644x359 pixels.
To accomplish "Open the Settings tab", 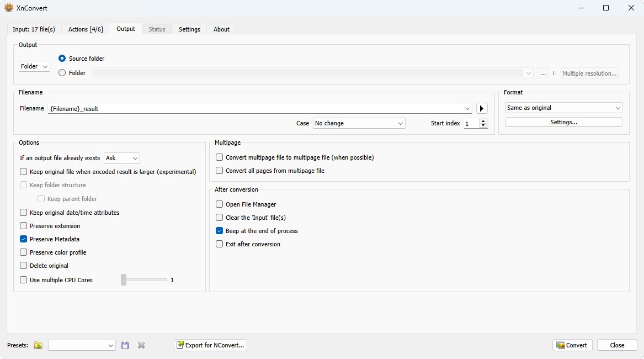I will 189,29.
